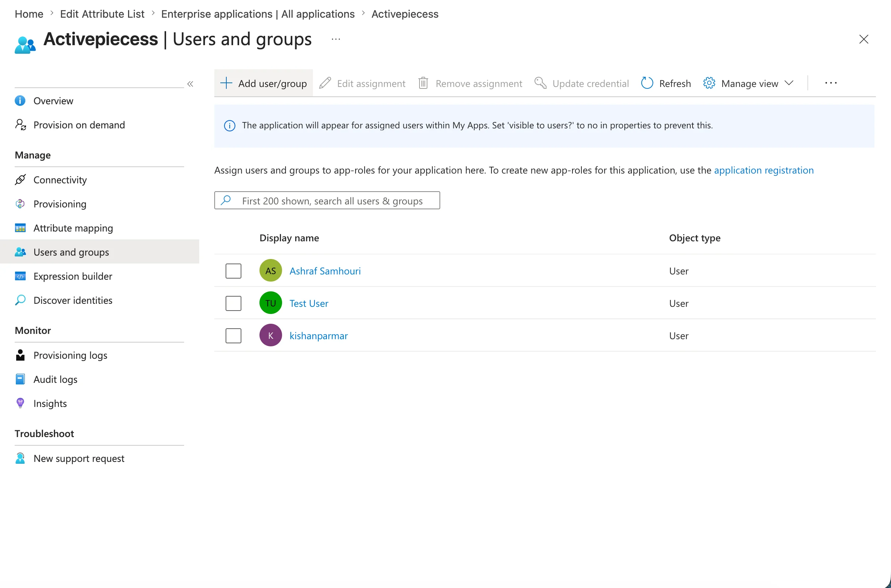Screen dimensions: 891x588
Task: Click the Connectivity plug icon
Action: pos(20,180)
